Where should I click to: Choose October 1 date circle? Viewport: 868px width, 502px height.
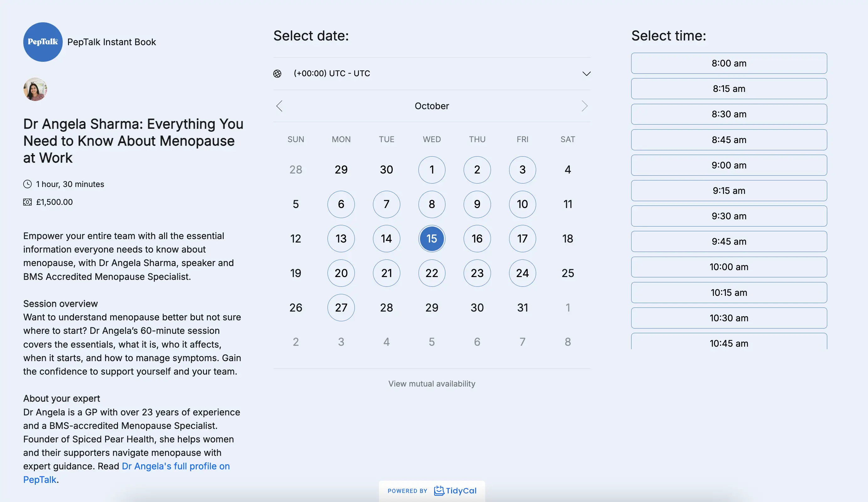click(x=432, y=170)
